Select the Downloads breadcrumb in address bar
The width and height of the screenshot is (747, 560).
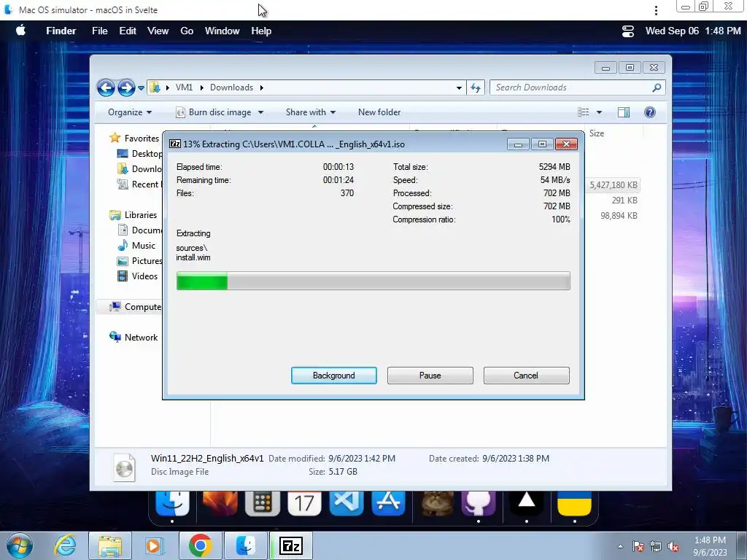tap(231, 87)
